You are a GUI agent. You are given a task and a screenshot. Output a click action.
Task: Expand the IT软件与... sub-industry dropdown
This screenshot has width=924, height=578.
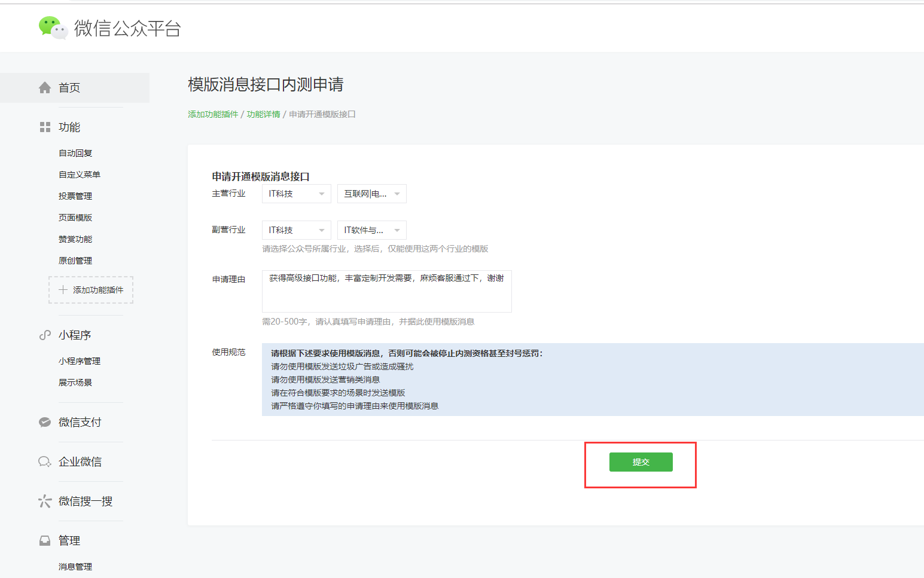tap(371, 230)
